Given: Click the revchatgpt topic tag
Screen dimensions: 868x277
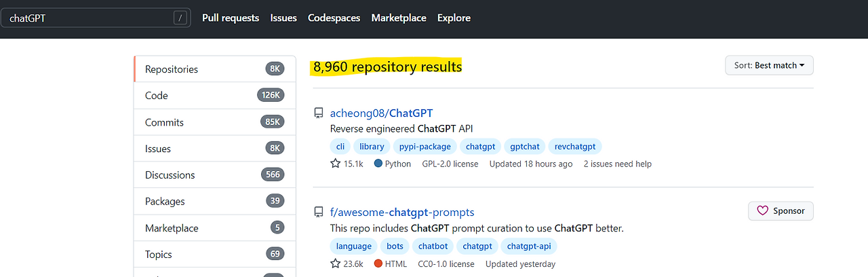Looking at the screenshot, I should 575,146.
